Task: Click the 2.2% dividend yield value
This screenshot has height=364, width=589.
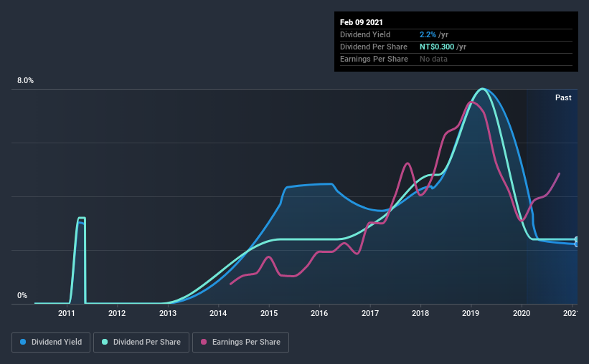Action: [x=428, y=34]
